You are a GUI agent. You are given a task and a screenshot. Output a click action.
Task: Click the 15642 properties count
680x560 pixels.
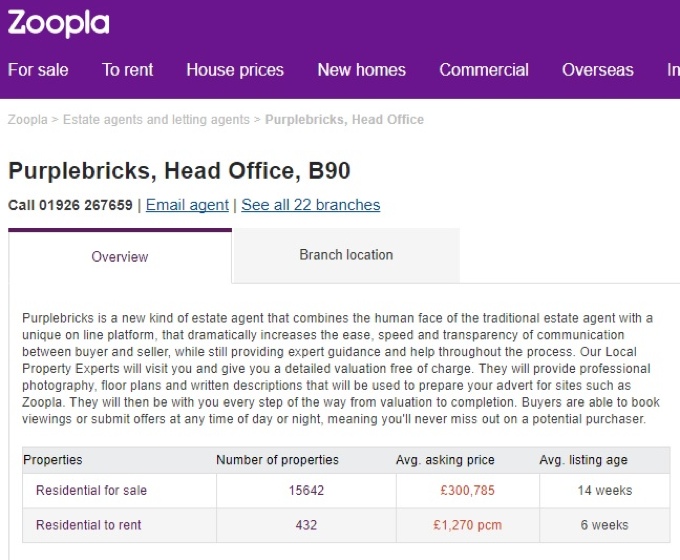(306, 491)
